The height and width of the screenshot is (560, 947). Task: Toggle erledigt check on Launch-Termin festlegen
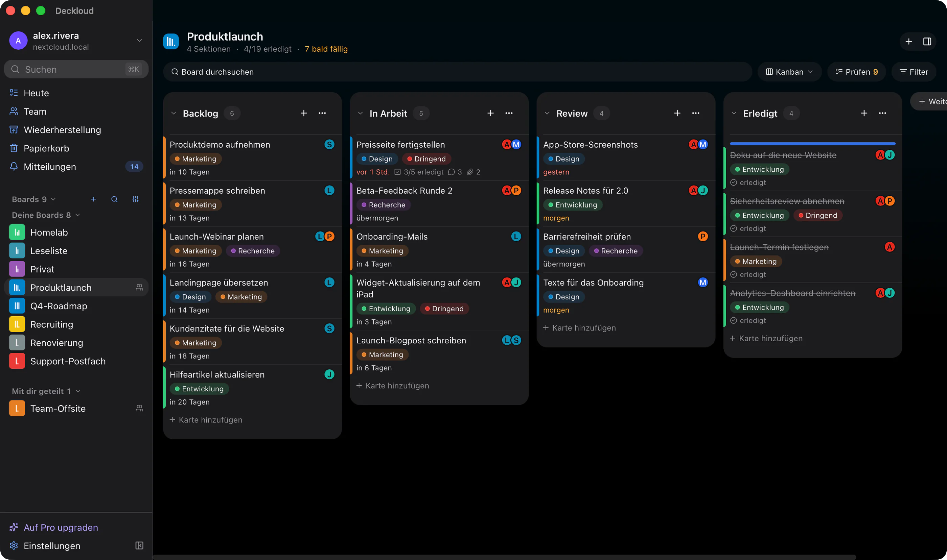click(734, 275)
